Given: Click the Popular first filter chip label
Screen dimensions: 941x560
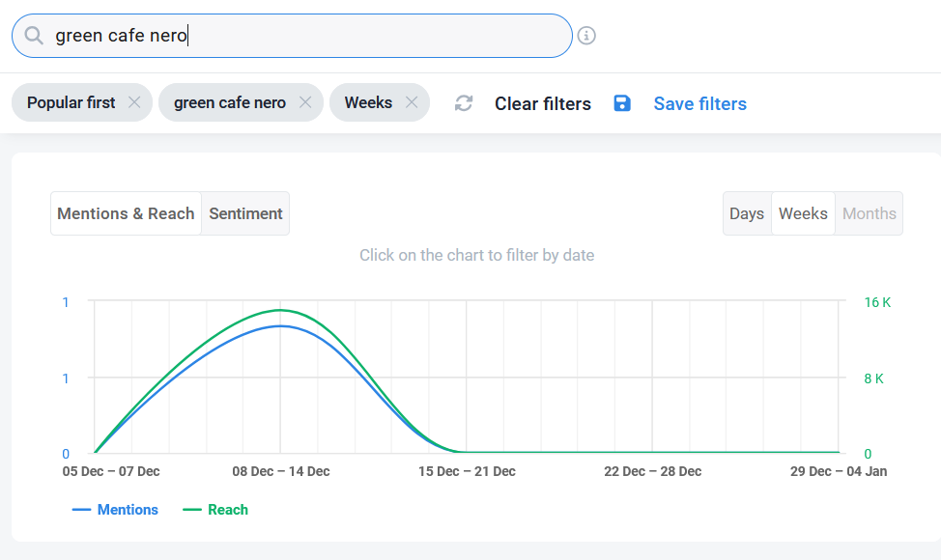Looking at the screenshot, I should 71,102.
